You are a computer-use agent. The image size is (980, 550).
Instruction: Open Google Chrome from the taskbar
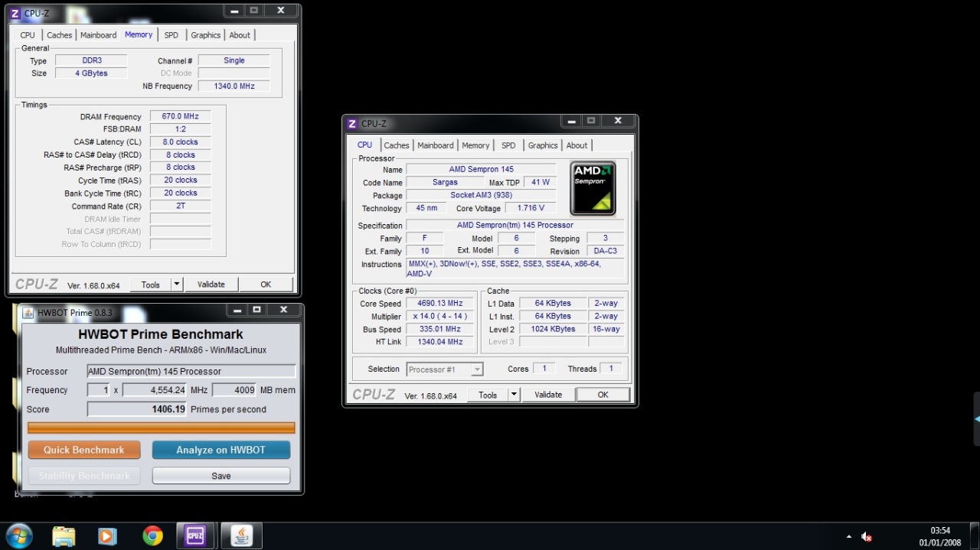pos(152,535)
